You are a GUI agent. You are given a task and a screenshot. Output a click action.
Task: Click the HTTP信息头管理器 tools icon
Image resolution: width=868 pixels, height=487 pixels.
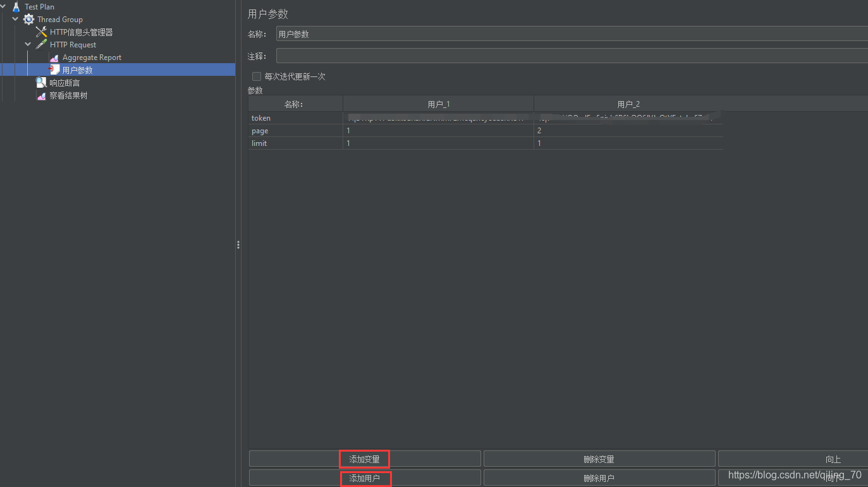pyautogui.click(x=41, y=32)
